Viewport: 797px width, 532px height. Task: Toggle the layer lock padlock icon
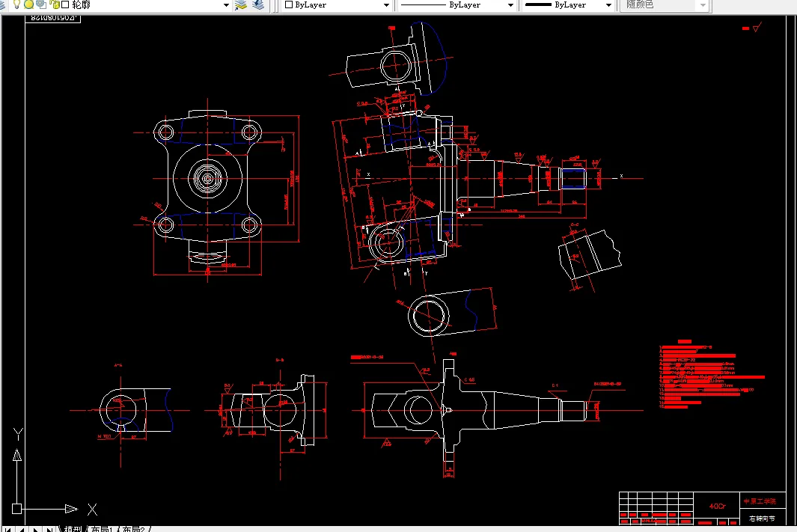pos(54,4)
